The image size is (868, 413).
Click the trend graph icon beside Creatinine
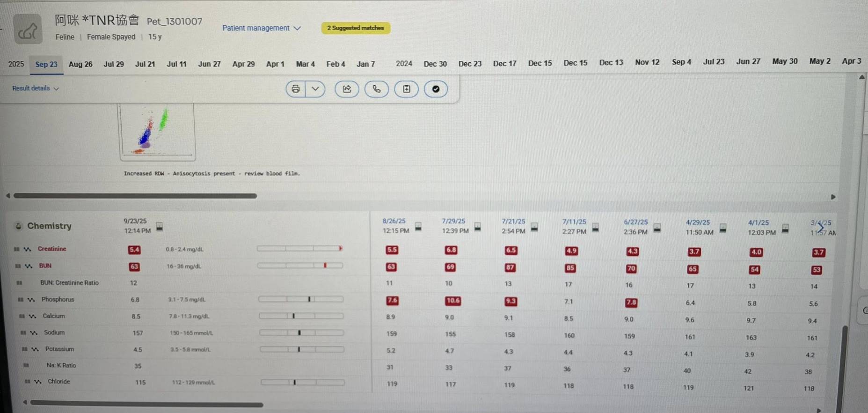28,249
